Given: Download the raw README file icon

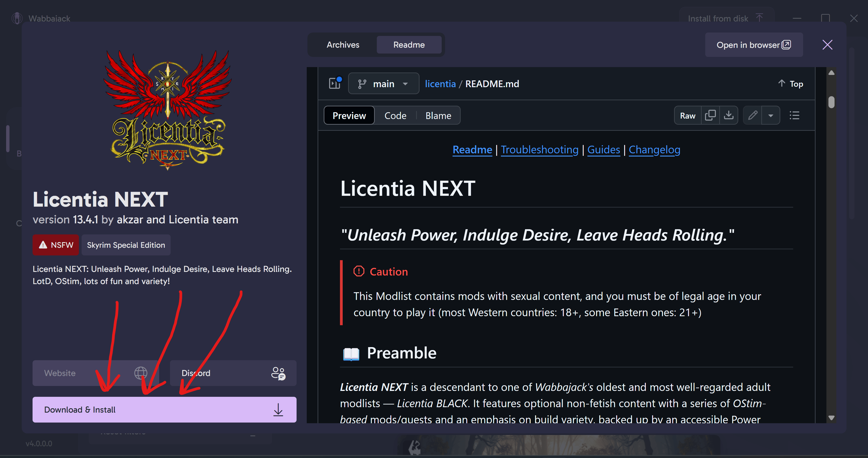Looking at the screenshot, I should 729,115.
